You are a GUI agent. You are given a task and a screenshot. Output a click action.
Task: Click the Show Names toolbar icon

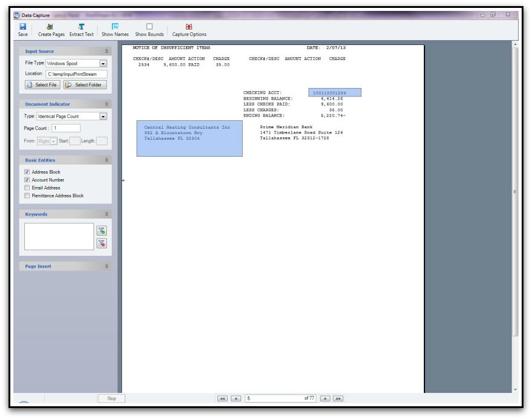click(x=114, y=27)
